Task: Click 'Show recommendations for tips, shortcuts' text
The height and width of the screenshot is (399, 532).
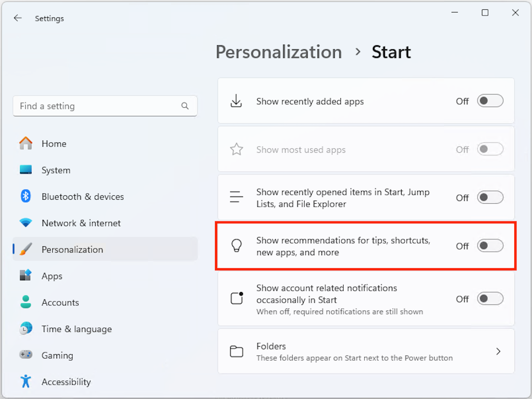Action: tap(343, 246)
